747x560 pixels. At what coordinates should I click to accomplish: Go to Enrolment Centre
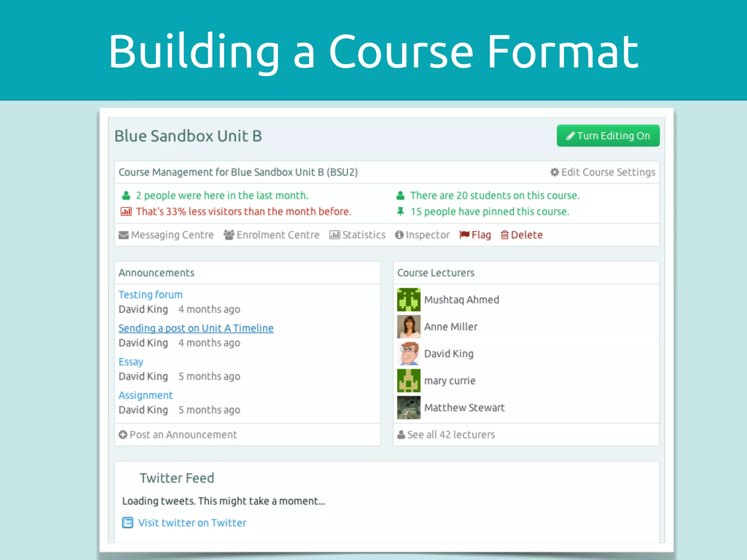[x=278, y=235]
